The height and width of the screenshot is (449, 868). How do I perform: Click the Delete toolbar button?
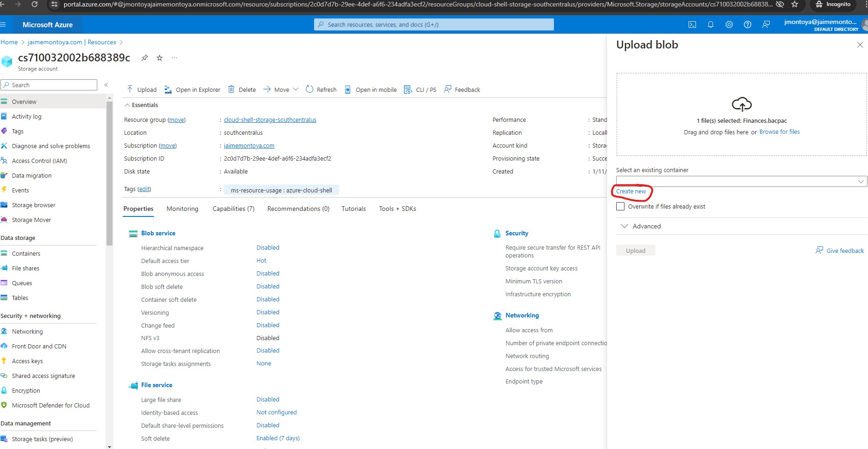pos(242,90)
